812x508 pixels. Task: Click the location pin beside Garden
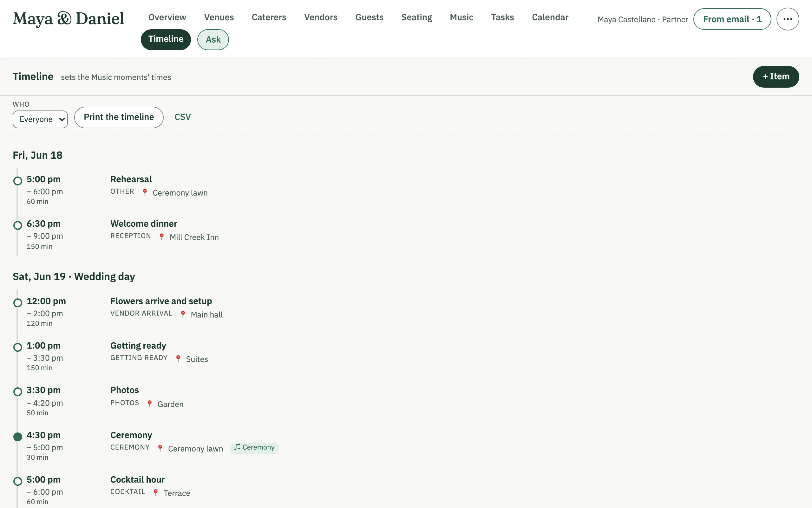click(x=150, y=404)
